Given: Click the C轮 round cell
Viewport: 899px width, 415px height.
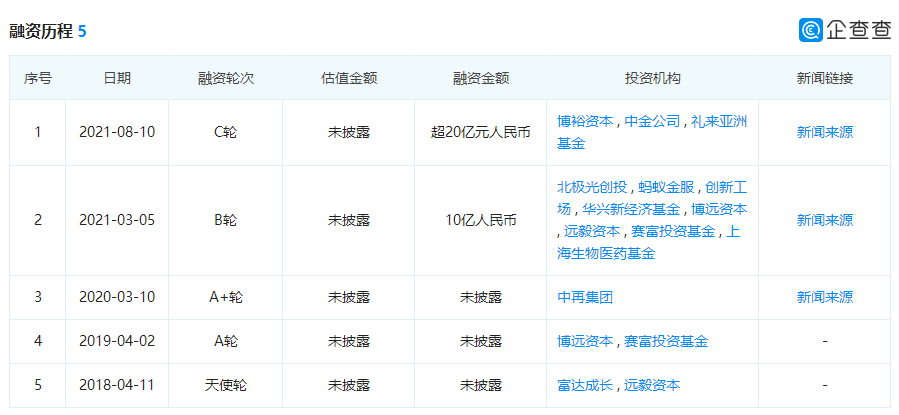Looking at the screenshot, I should [225, 132].
